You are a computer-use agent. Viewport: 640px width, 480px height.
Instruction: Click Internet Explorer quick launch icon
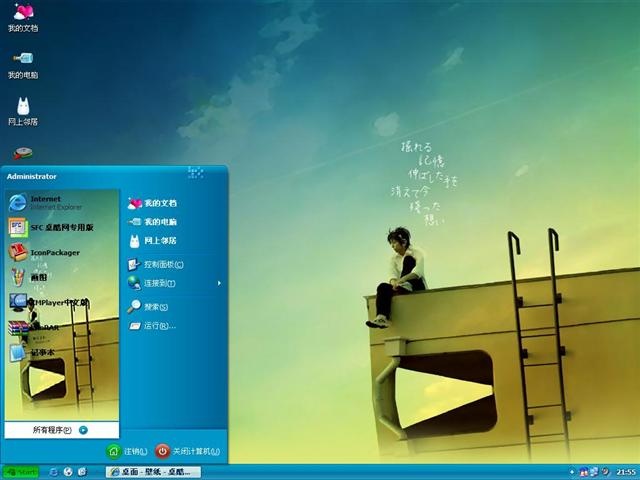[53, 472]
